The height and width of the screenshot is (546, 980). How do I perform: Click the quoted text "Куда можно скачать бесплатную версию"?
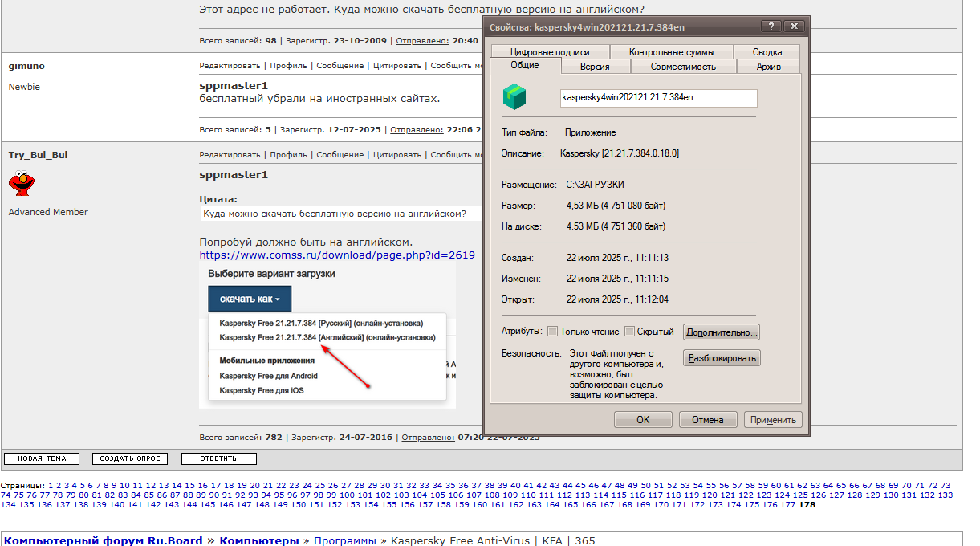click(335, 214)
